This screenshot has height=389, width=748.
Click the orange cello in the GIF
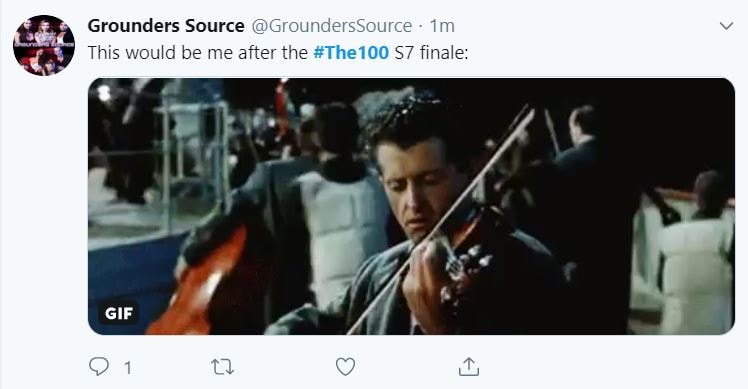pos(198,284)
